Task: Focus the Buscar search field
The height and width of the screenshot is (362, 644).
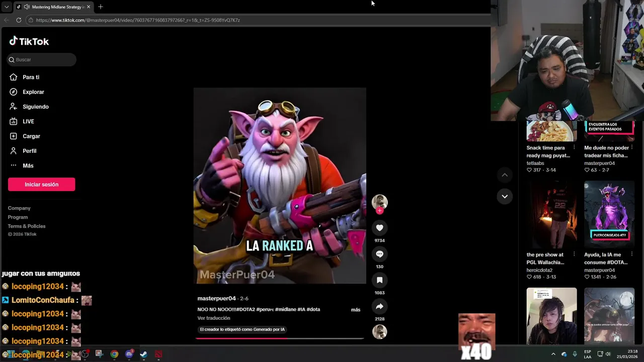Action: (42, 59)
